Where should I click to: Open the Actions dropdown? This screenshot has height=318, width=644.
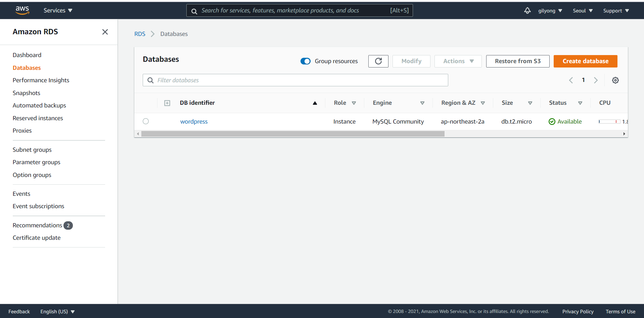pos(458,61)
